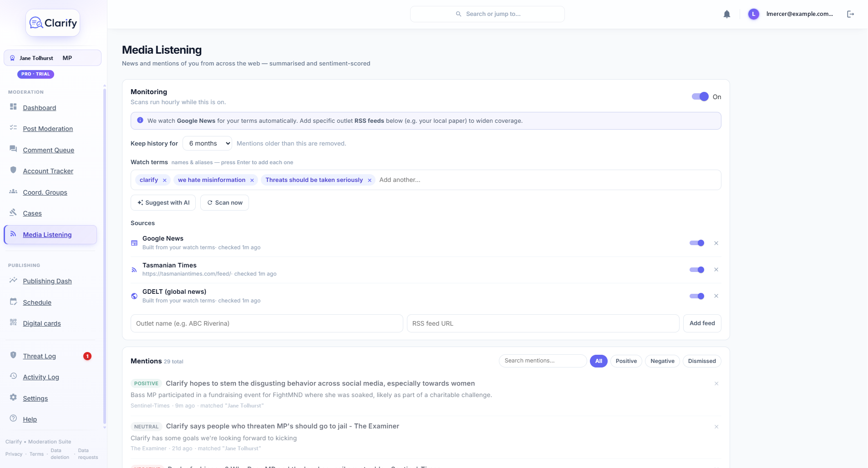Delete the Tasmanian Times source
Viewport: 868px width, 468px height.
click(x=716, y=270)
